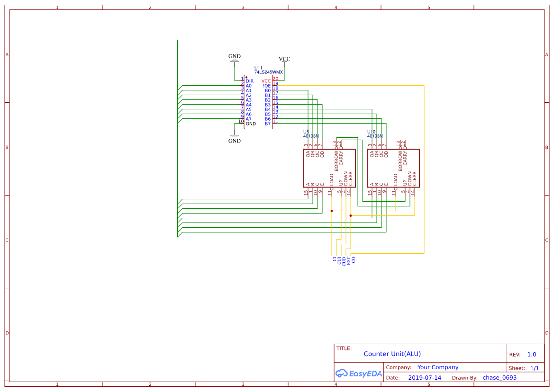Screen dimensions: 554x392
Task: Click the Your Company text field
Action: (x=438, y=367)
